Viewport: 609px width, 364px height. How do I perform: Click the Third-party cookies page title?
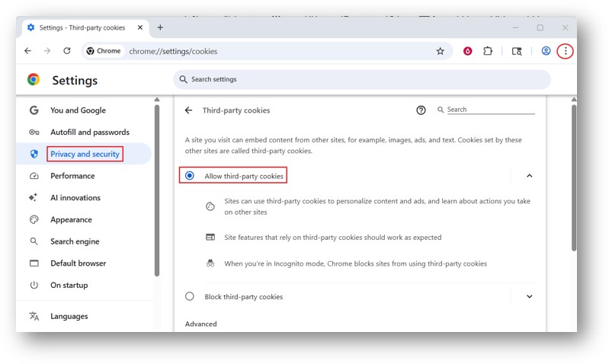236,110
